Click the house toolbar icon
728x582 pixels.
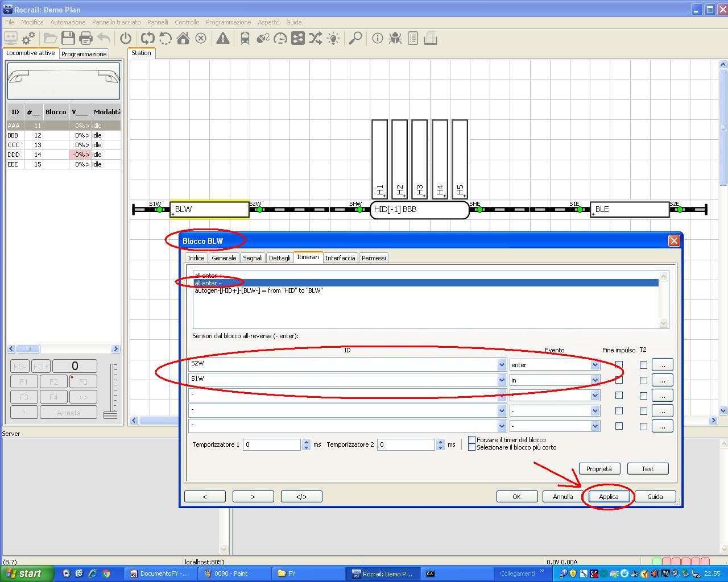[x=183, y=38]
